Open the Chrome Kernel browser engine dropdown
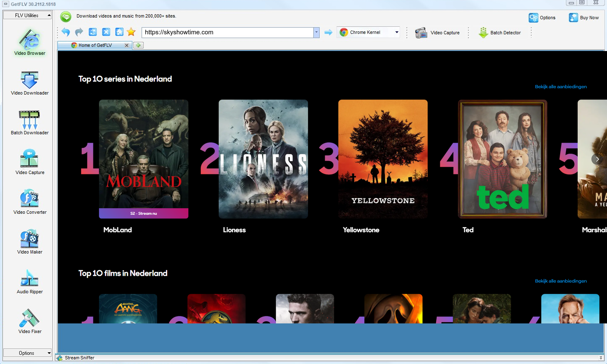The image size is (607, 364). click(x=369, y=32)
